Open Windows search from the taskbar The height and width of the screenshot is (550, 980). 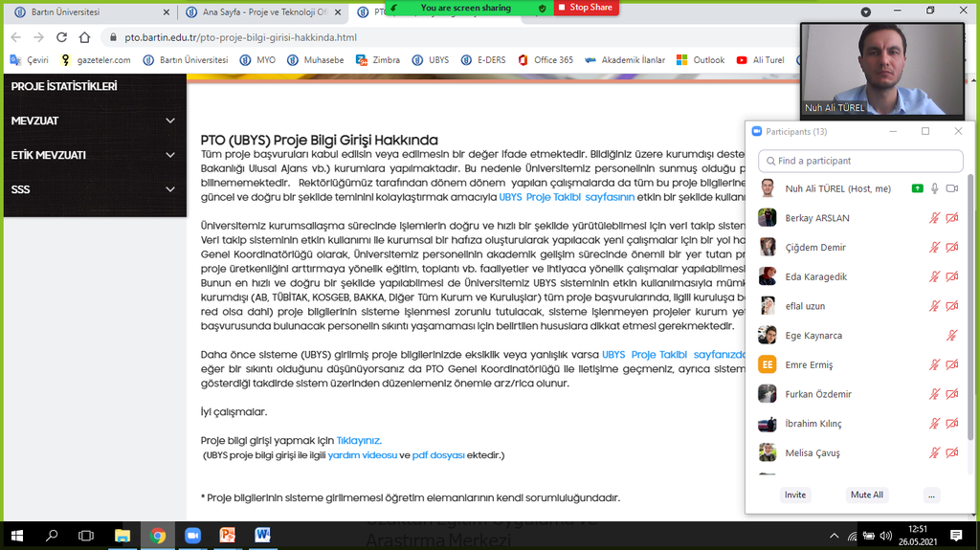52,536
